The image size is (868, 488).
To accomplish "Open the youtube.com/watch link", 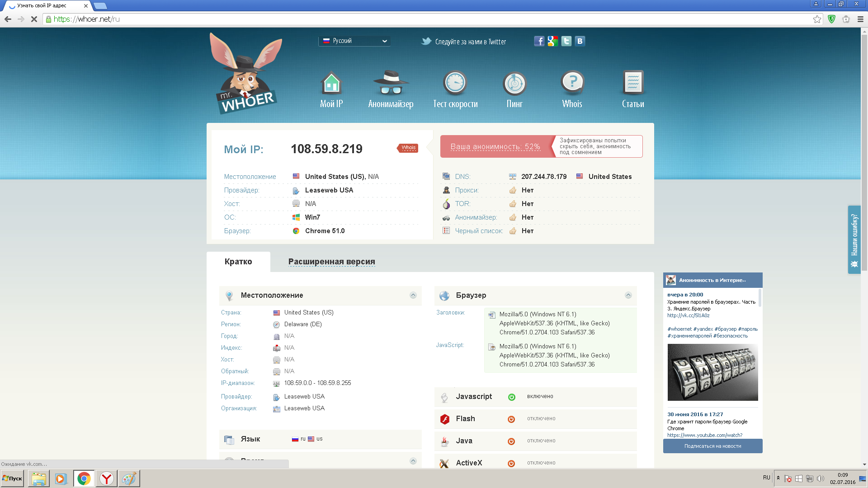I will 705,435.
